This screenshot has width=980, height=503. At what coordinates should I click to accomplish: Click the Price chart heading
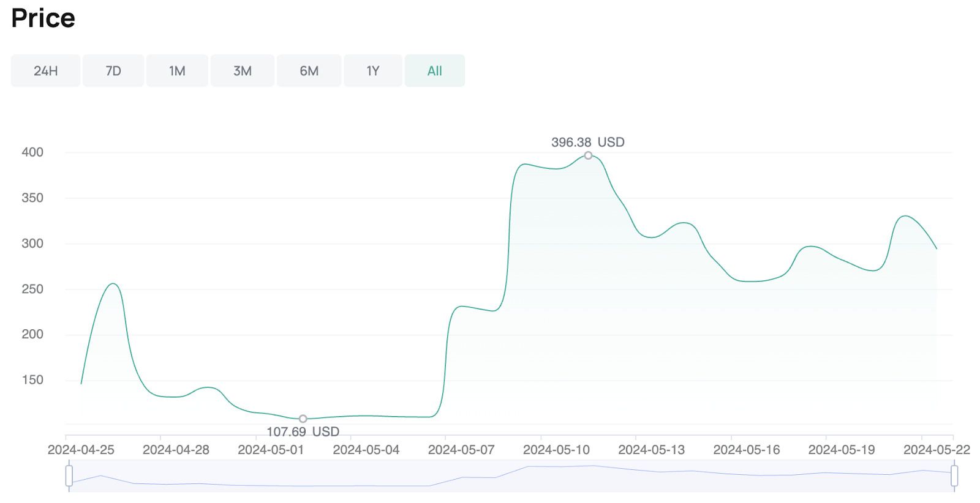click(x=43, y=18)
